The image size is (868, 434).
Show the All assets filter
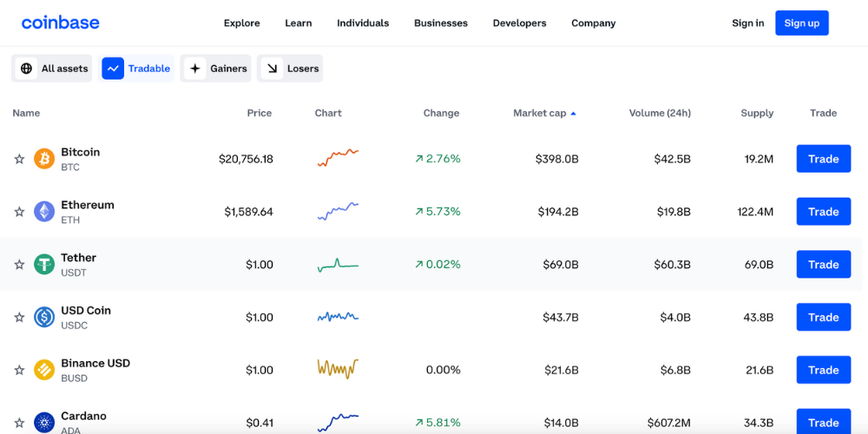coord(52,69)
